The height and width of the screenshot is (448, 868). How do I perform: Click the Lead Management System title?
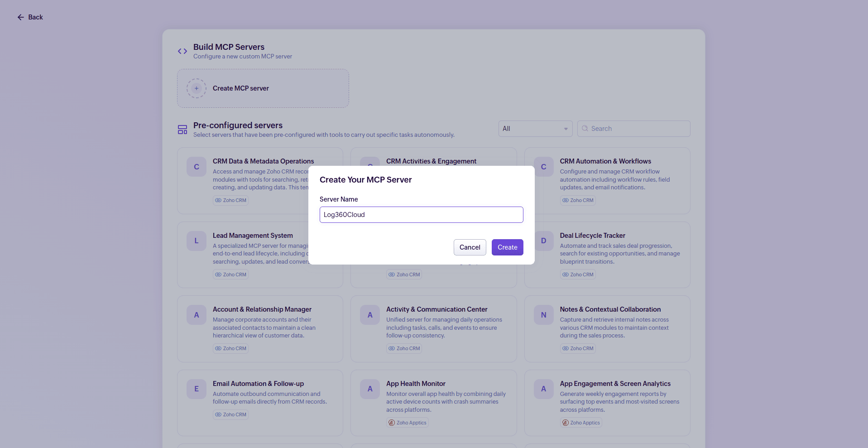(253, 236)
